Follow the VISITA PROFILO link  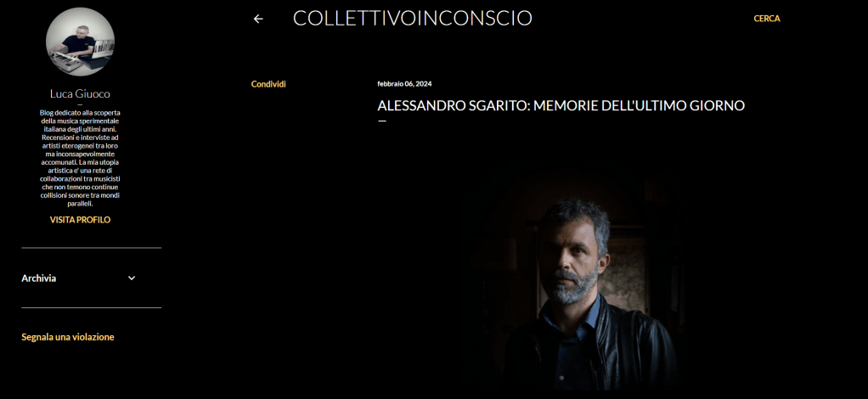click(81, 220)
